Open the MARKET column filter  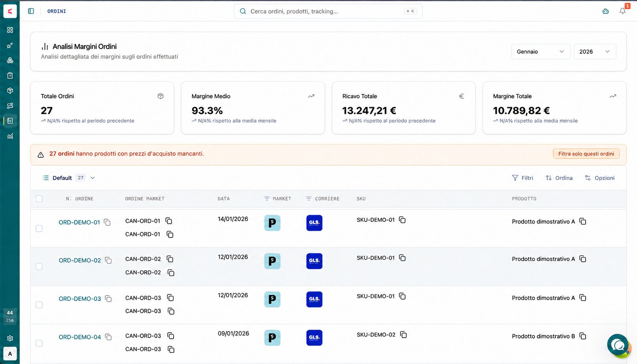click(267, 199)
